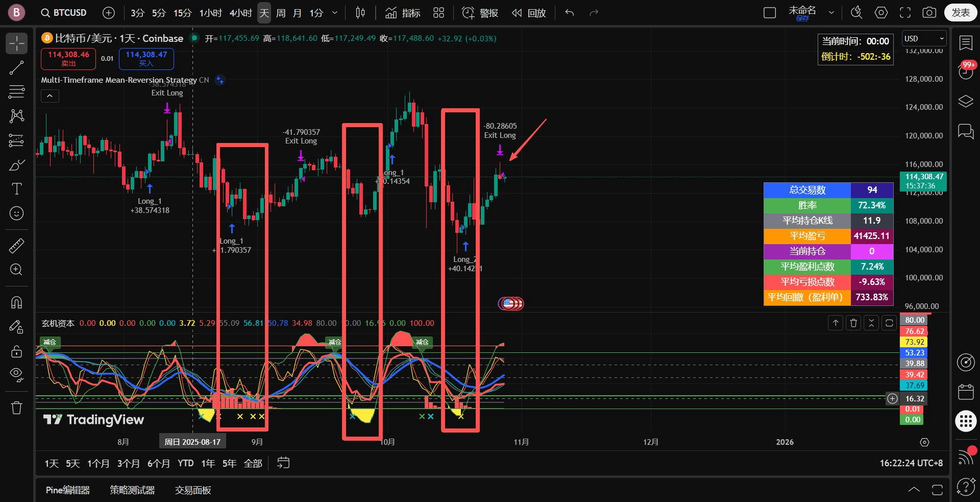
Task: Expand the timeframe interval dropdown arrow
Action: 335,13
